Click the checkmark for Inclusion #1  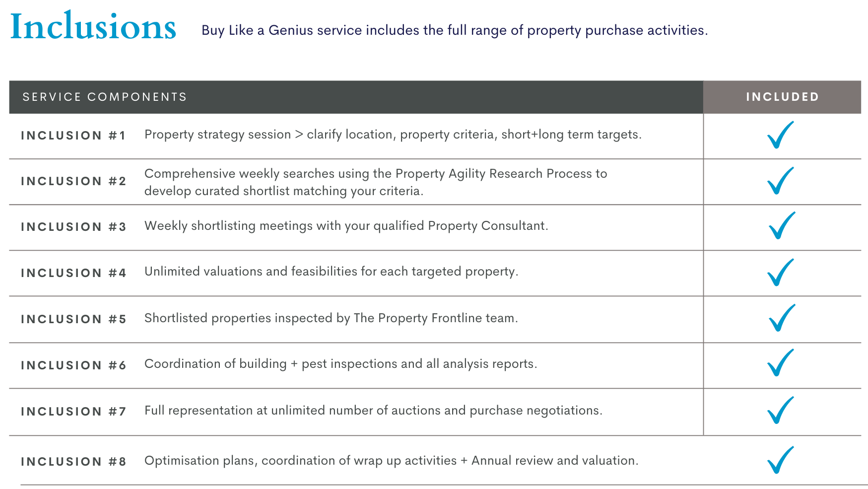pyautogui.click(x=780, y=135)
